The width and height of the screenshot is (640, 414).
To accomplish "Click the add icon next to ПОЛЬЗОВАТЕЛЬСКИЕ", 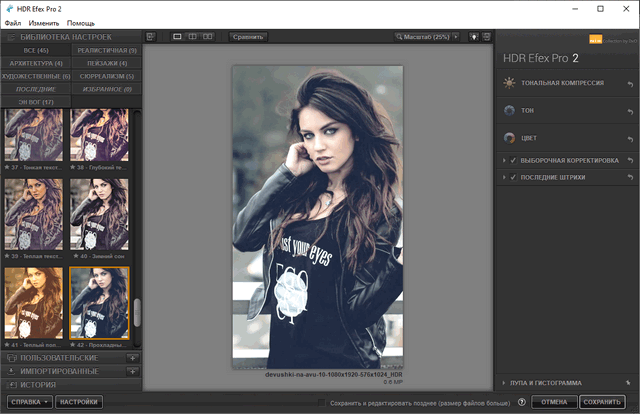I will coord(133,357).
